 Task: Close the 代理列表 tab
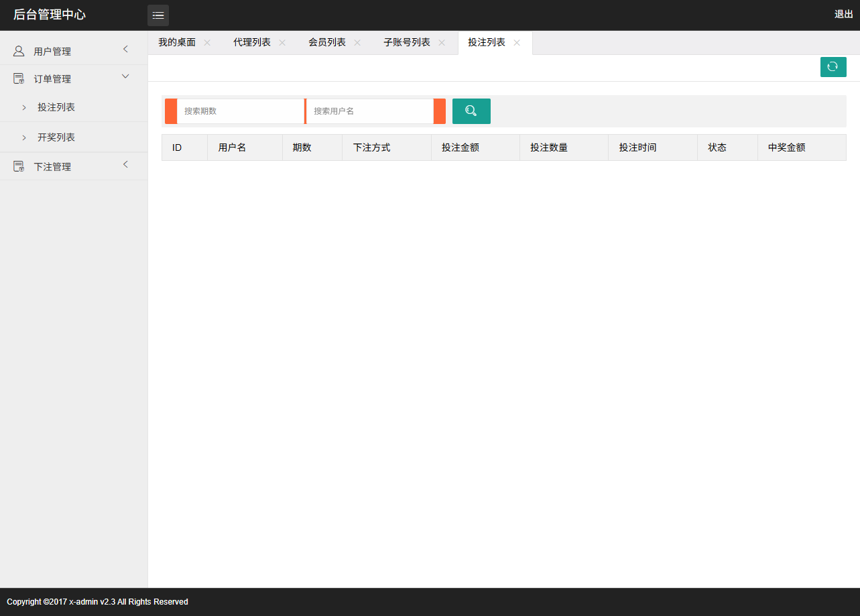point(282,43)
